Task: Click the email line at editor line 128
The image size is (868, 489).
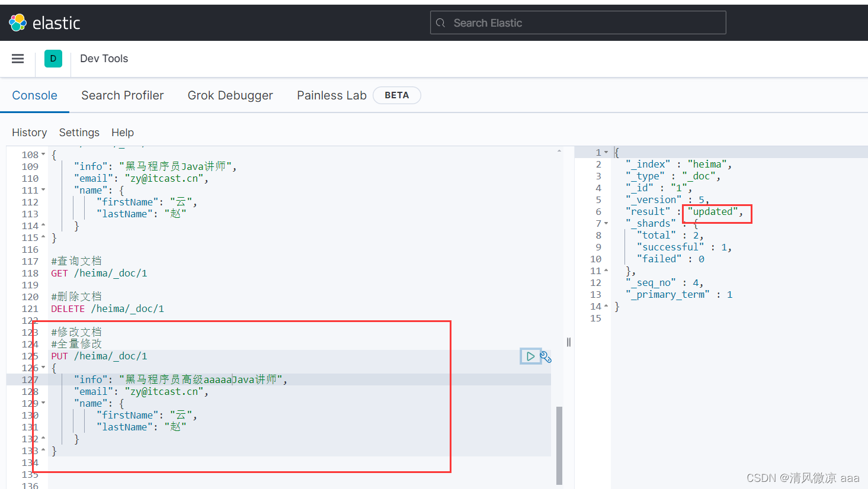Action: tap(141, 391)
